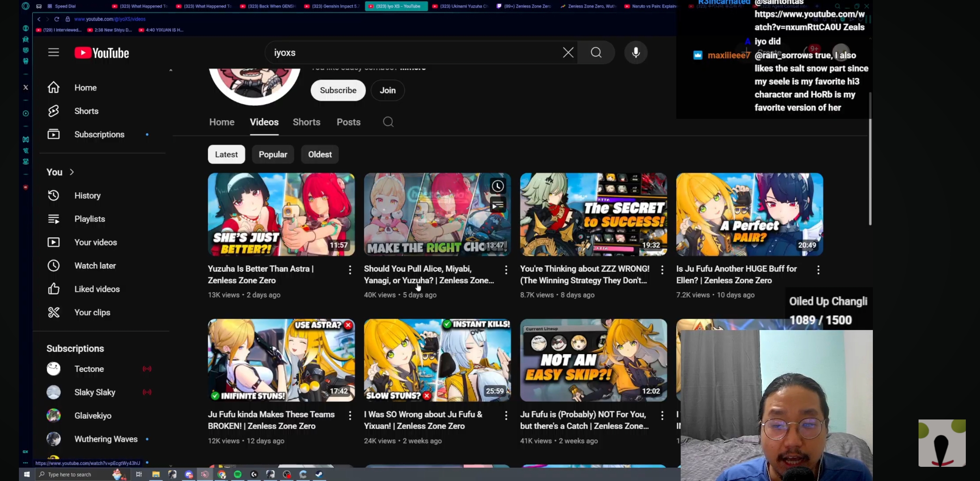980x481 pixels.
Task: Click the browser address bar URL
Action: [110, 19]
